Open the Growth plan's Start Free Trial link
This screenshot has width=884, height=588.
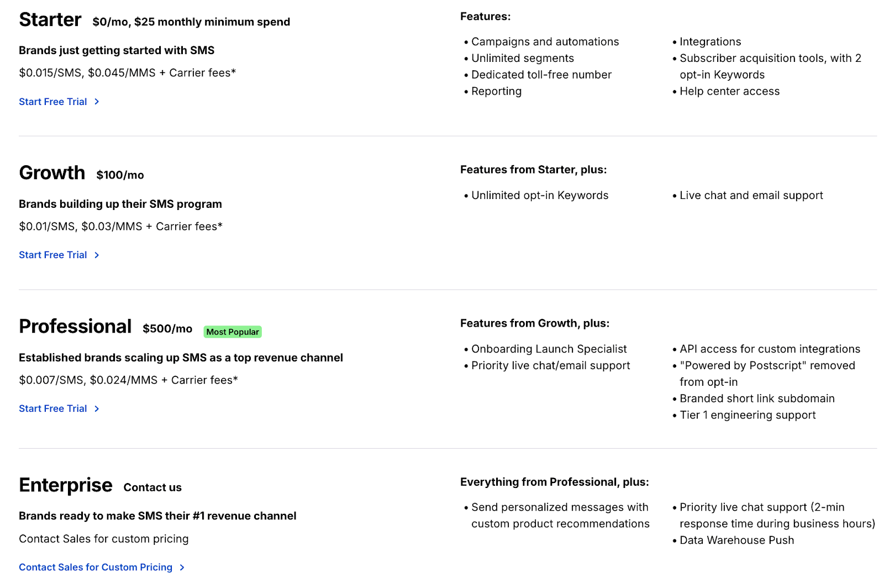pyautogui.click(x=53, y=255)
